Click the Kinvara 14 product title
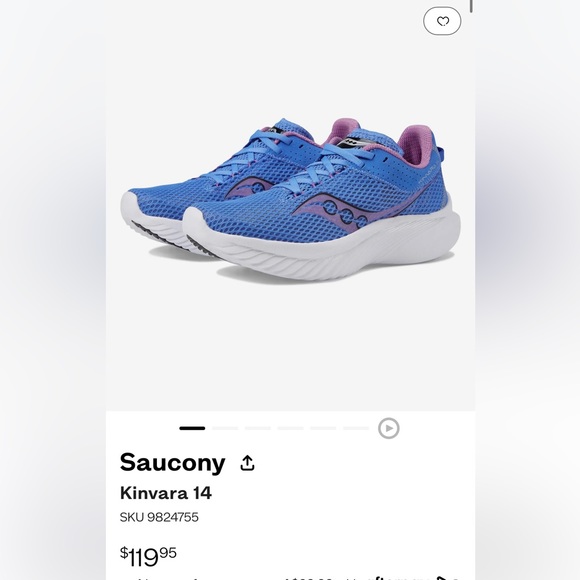 click(x=166, y=493)
